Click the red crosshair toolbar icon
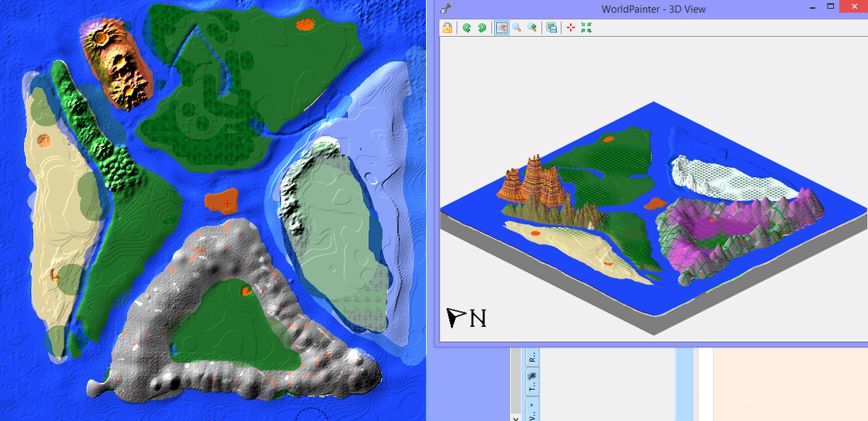Viewport: 868px width, 421px height. 571,28
